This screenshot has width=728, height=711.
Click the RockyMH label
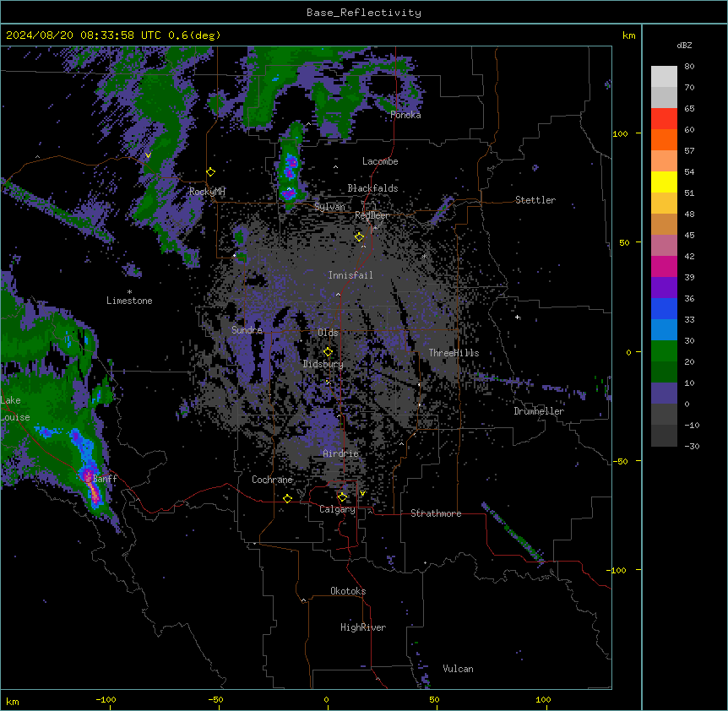(x=207, y=192)
